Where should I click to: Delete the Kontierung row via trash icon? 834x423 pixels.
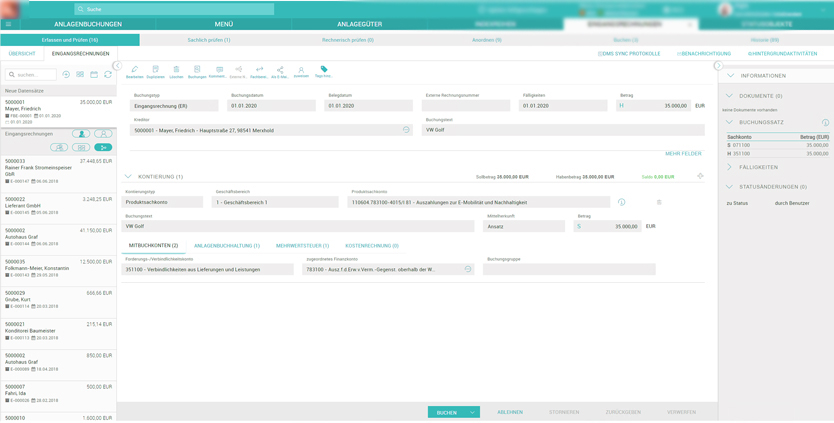point(659,202)
